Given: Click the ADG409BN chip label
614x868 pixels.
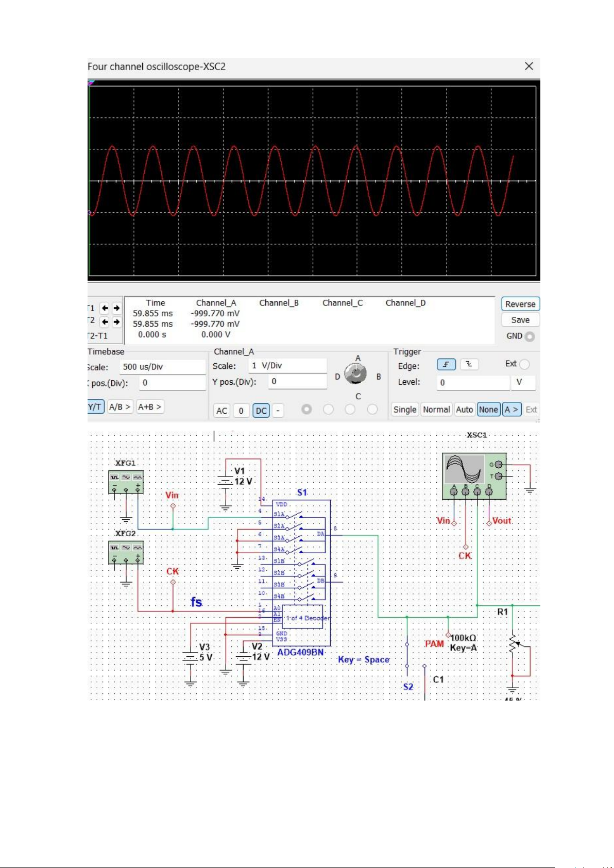Looking at the screenshot, I should pyautogui.click(x=301, y=652).
